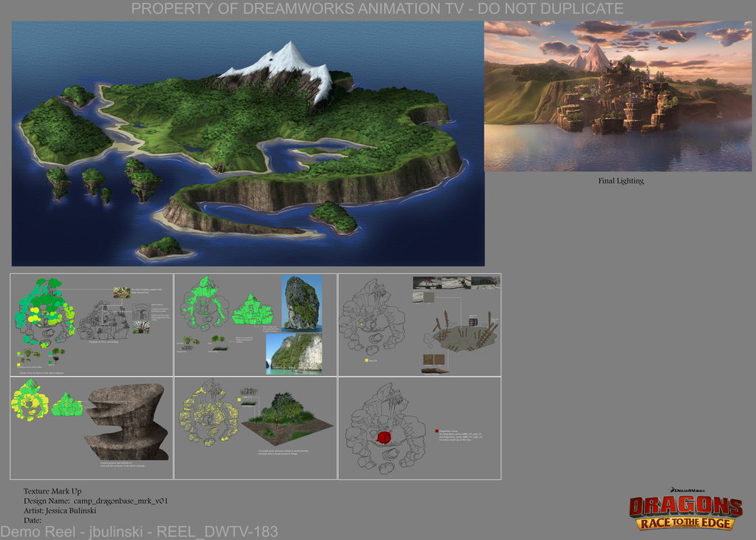Click the two brown wood texture swatches
Image resolution: width=756 pixels, height=540 pixels.
click(x=434, y=360)
